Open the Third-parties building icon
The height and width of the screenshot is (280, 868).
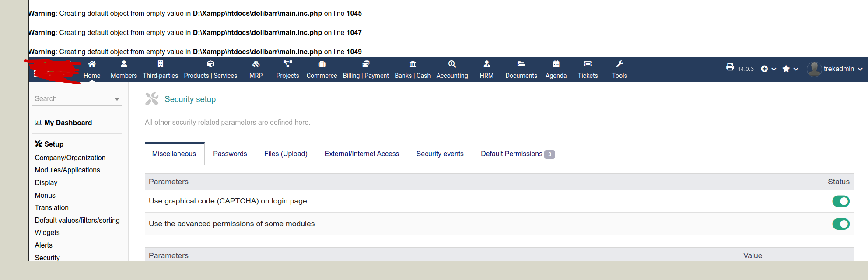tap(161, 64)
